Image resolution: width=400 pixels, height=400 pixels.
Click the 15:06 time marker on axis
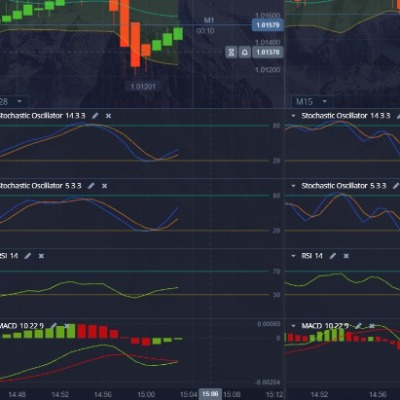point(210,394)
